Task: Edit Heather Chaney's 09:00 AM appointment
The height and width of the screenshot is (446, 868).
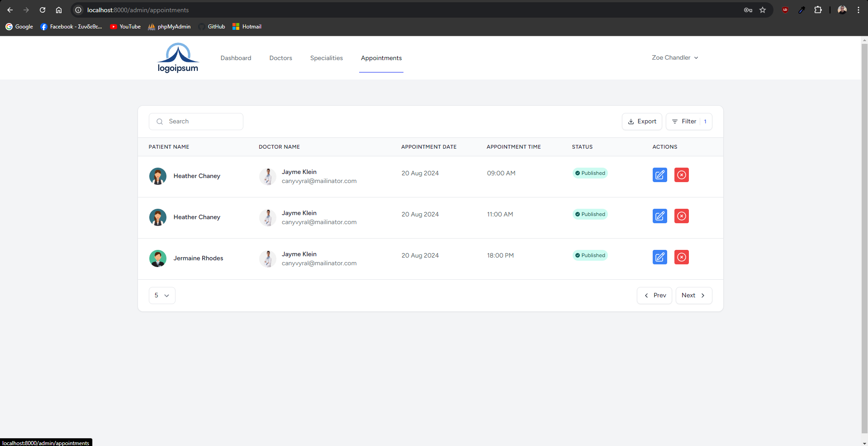Action: [659, 175]
